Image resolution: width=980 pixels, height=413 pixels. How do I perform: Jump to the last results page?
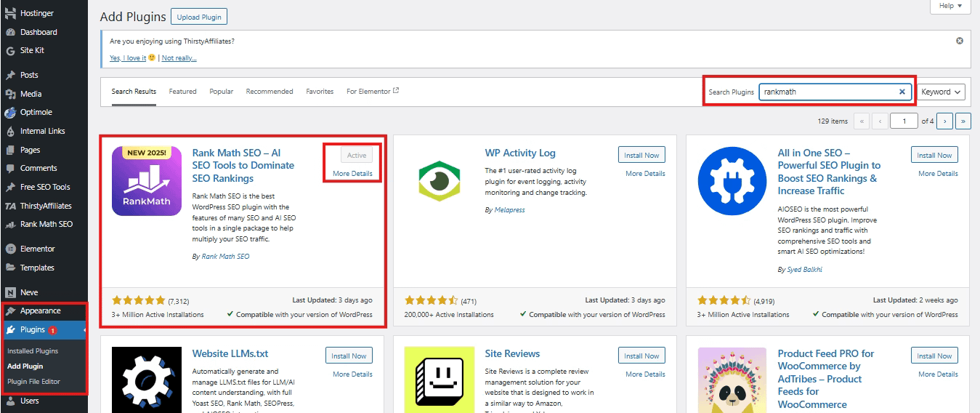(963, 121)
